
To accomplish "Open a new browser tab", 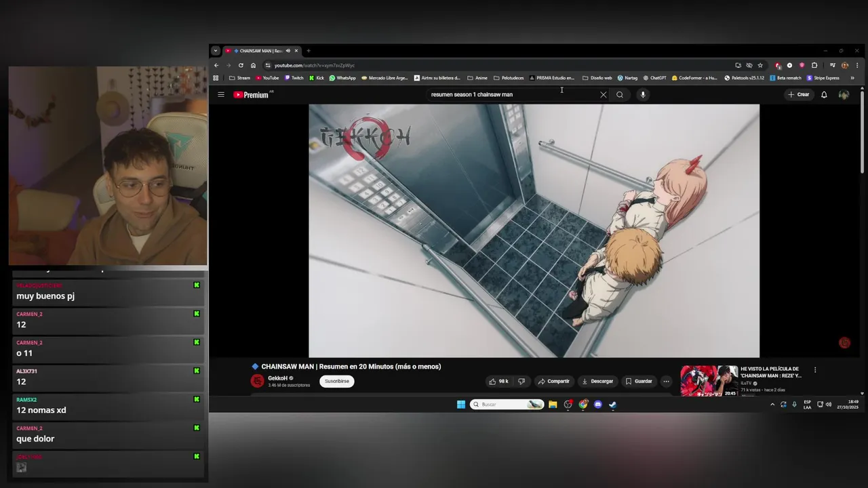I will point(309,51).
